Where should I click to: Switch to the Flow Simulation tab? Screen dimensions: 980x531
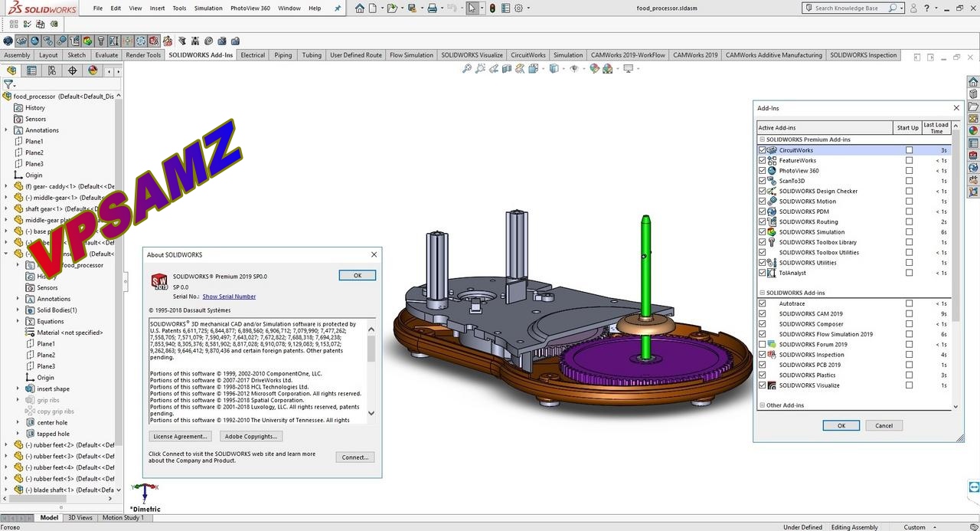[x=411, y=55]
